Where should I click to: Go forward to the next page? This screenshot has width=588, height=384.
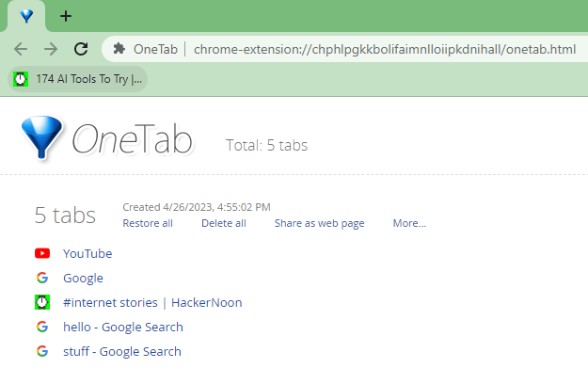point(51,49)
